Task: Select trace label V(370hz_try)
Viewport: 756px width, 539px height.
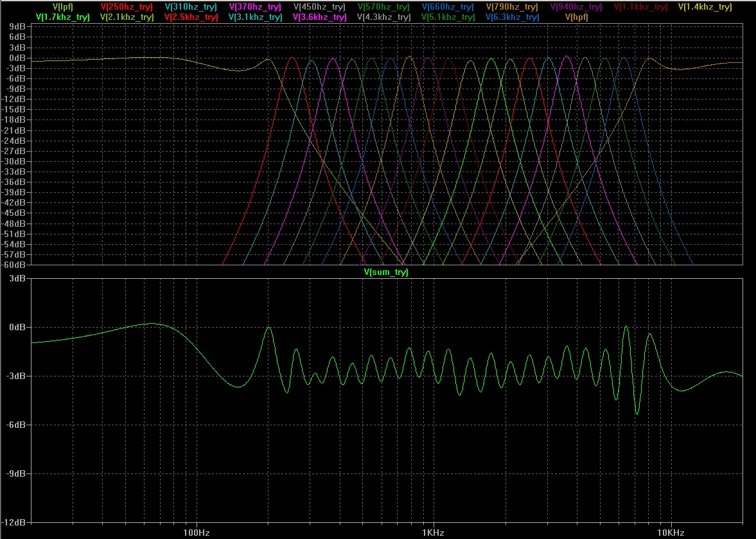Action: coord(255,7)
